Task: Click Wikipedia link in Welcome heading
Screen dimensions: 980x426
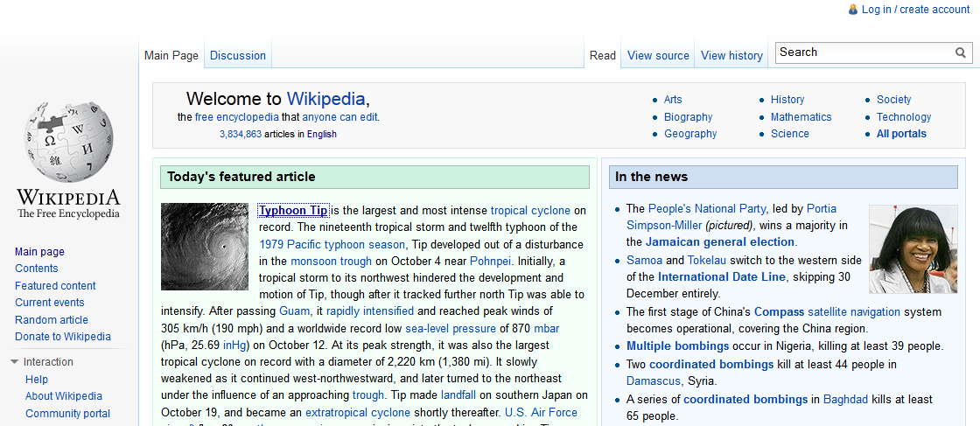Action: click(325, 99)
